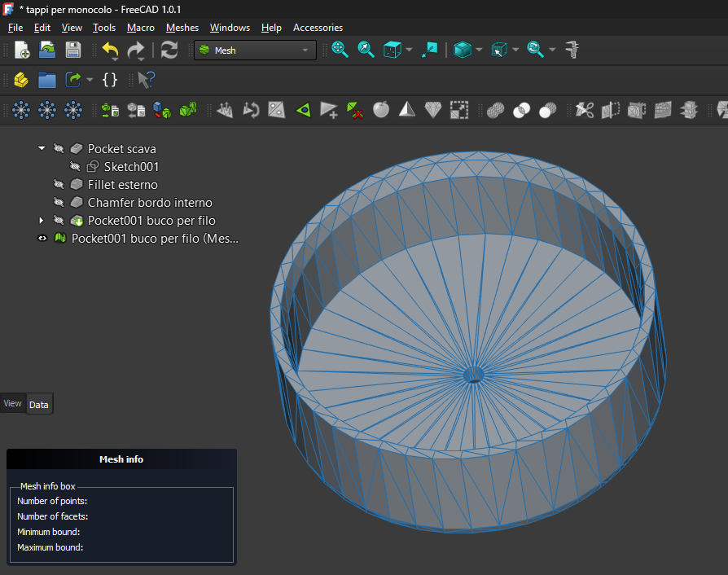Switch to the View property tab
The width and height of the screenshot is (728, 575).
tap(13, 403)
